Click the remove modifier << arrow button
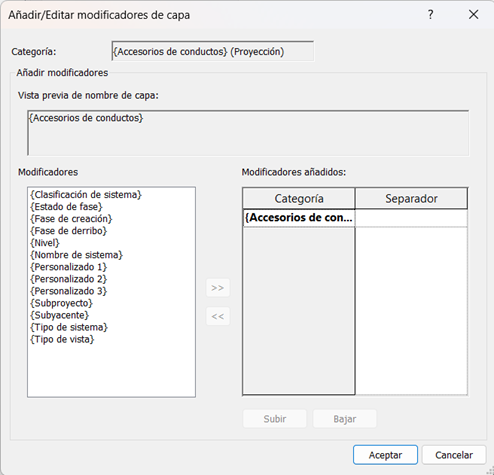Image resolution: width=494 pixels, height=475 pixels. coord(218,316)
